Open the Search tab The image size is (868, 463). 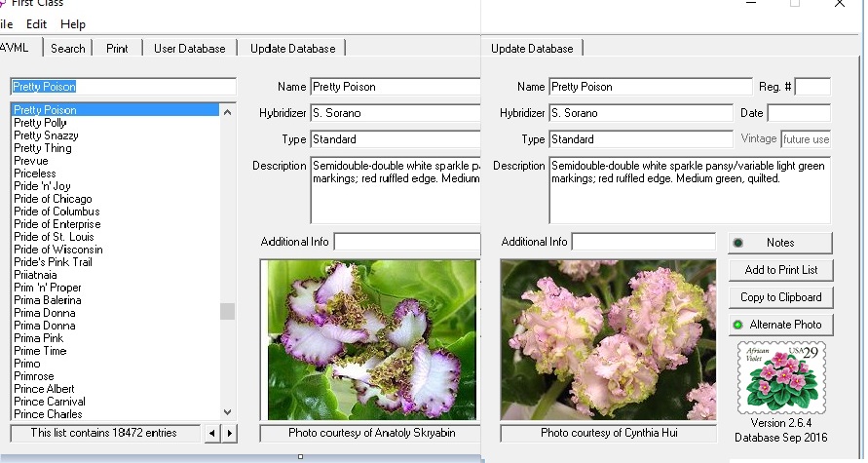point(68,48)
